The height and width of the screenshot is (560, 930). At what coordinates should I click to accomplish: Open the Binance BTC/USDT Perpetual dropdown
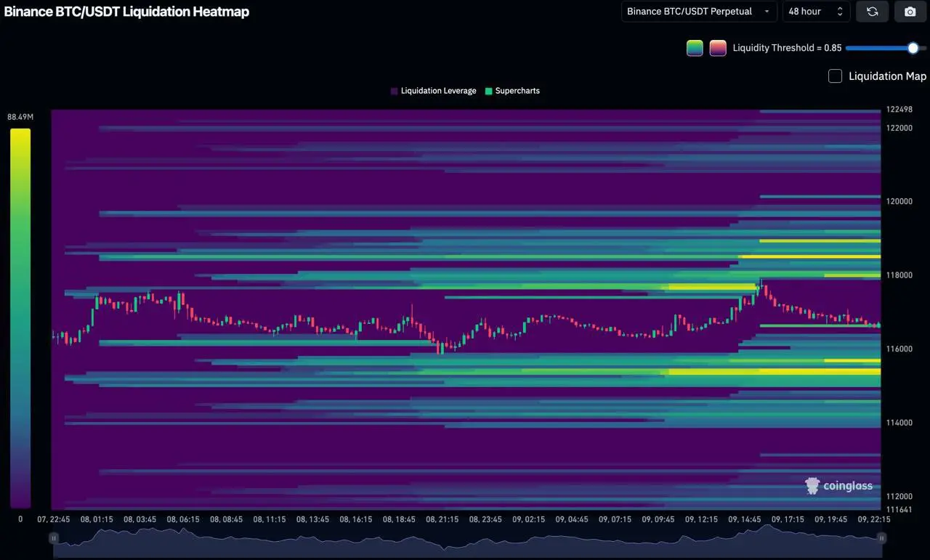699,12
